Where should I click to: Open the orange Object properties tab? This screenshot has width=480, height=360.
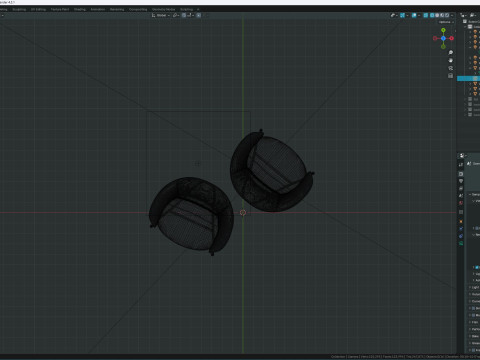[461, 221]
